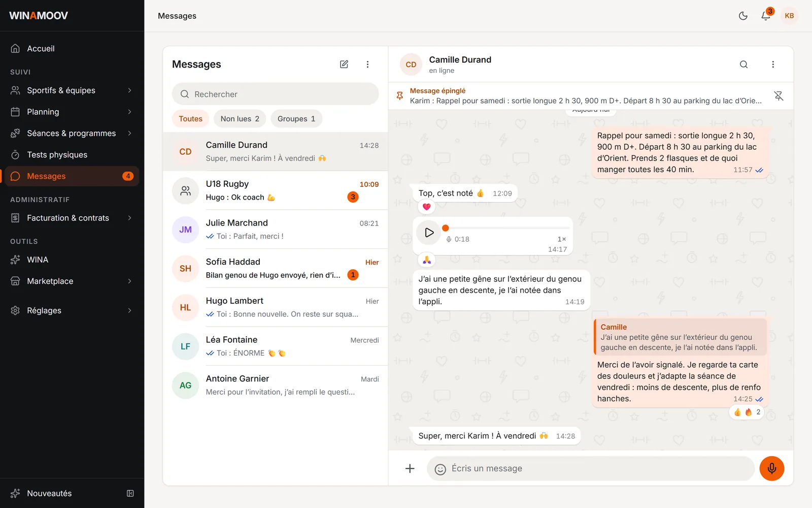Collapse the sidebar panel icon
The width and height of the screenshot is (812, 508).
click(x=130, y=493)
